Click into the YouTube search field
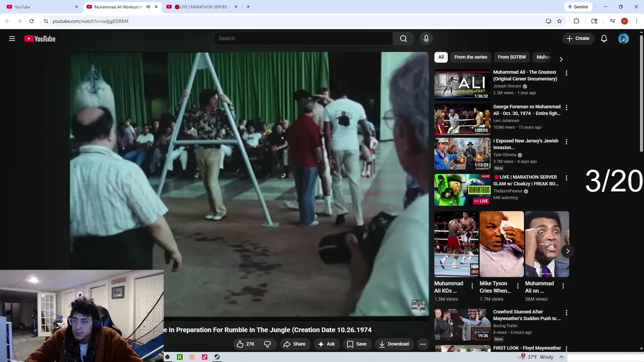Screen dimensions: 644x362 coord(303,39)
